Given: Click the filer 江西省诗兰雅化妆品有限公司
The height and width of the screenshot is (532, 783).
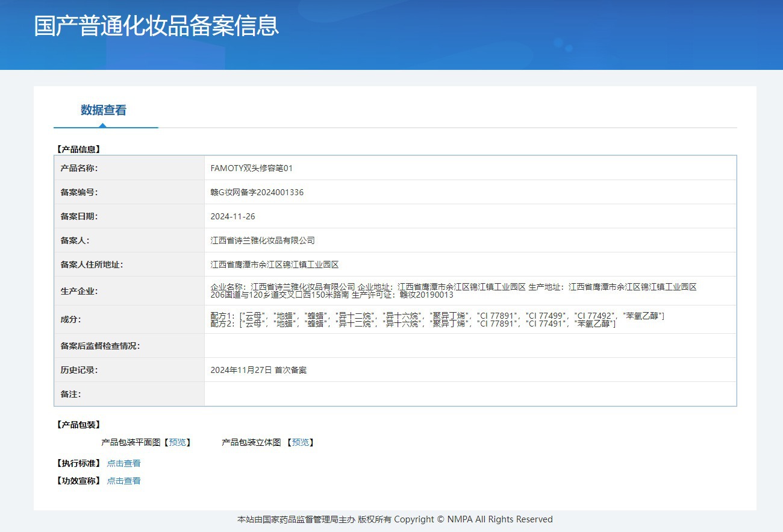Looking at the screenshot, I should point(263,240).
